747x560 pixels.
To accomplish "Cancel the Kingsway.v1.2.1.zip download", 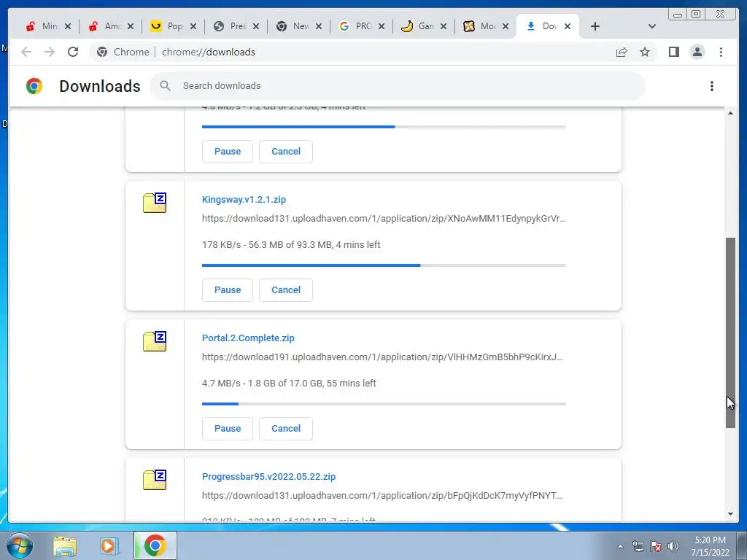I will (286, 290).
